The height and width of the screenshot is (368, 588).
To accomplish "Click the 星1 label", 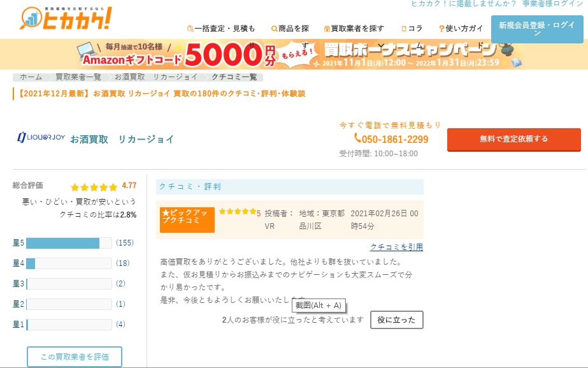I will tap(18, 325).
